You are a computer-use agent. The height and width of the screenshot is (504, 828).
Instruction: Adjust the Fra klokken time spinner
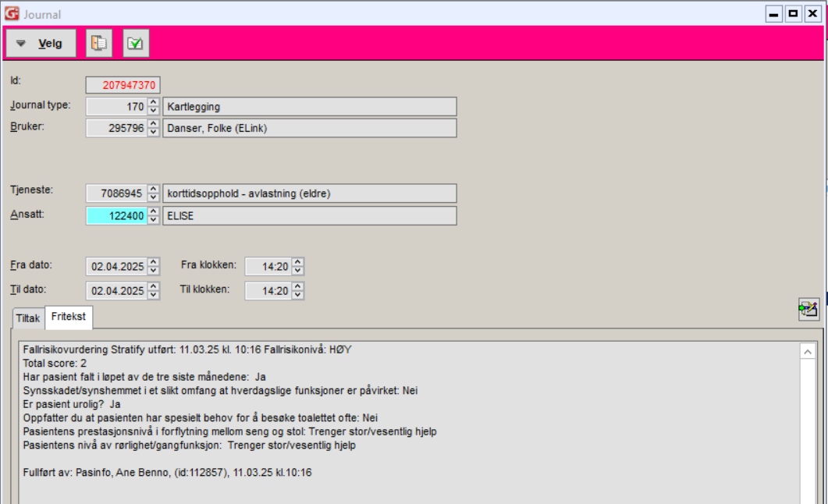tap(298, 267)
